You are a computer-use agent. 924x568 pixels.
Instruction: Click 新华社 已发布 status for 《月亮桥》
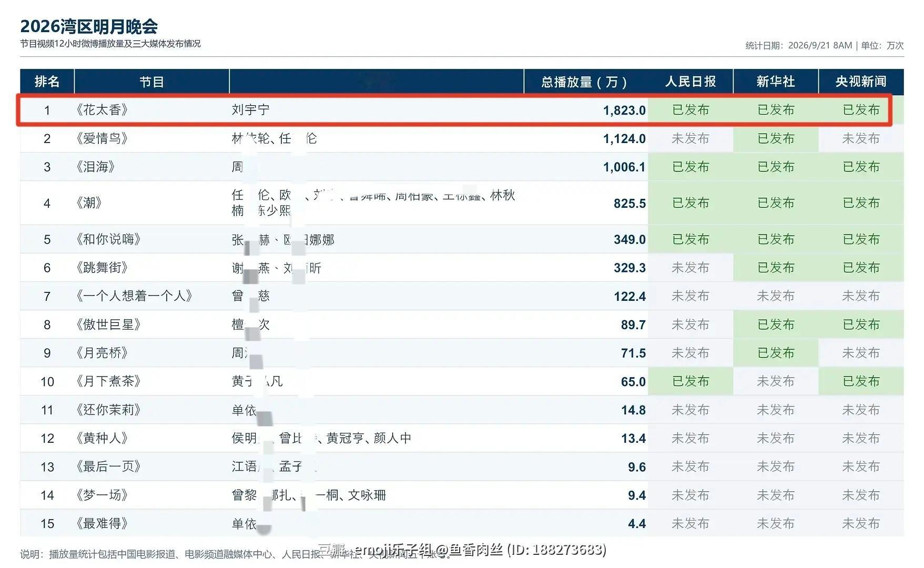click(775, 353)
